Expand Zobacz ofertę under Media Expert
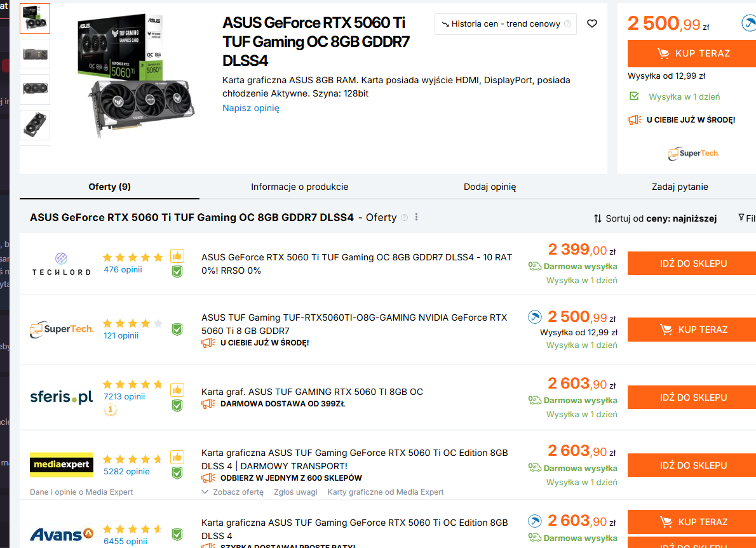Screen dimensions: 756x548 (x=233, y=492)
